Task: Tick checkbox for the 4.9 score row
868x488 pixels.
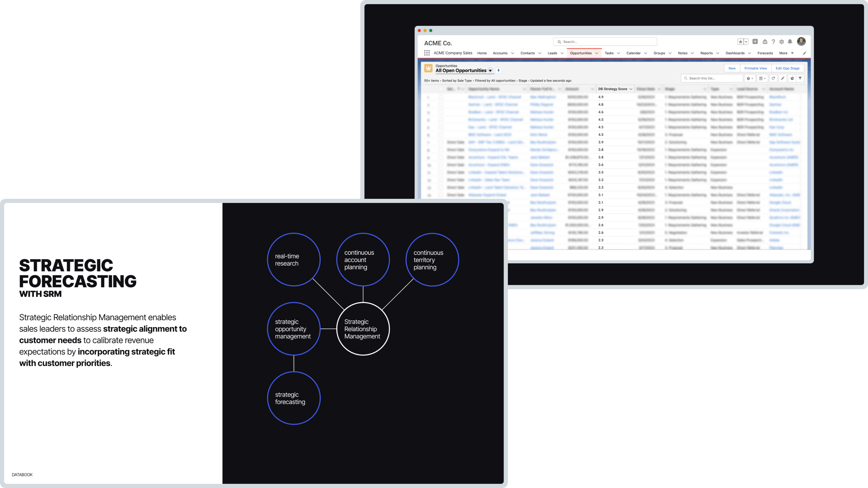Action: point(441,97)
